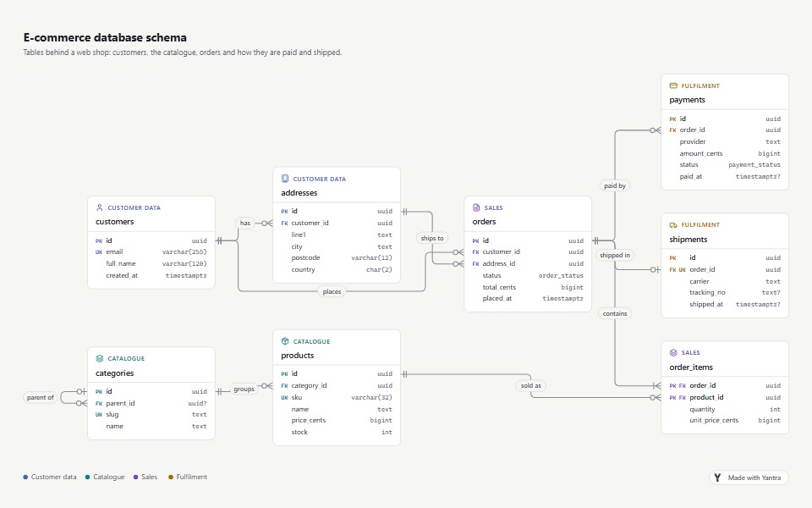Click the addresses table book icon

pyautogui.click(x=285, y=179)
